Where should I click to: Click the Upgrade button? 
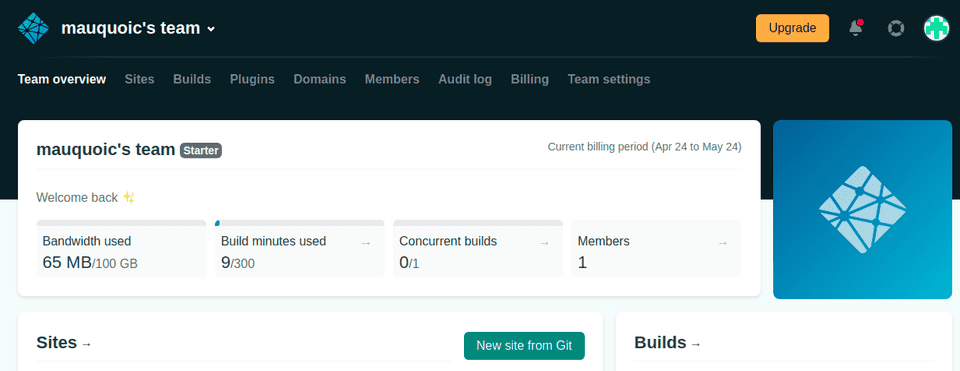(792, 28)
